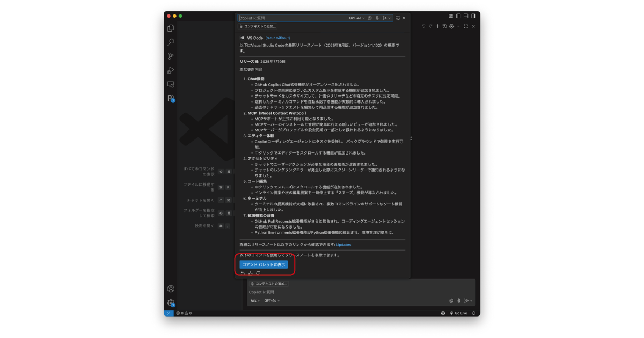Click the redo arrow in chat panel toolbar

[430, 26]
